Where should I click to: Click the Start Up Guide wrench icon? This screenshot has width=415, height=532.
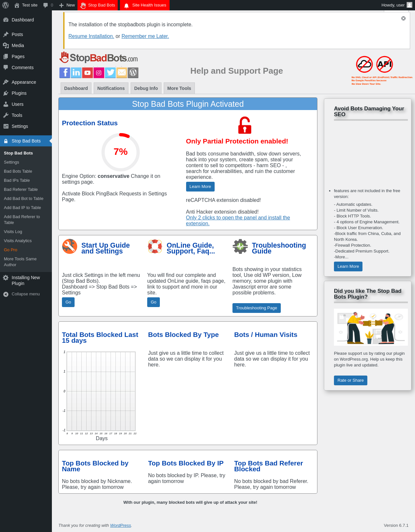pyautogui.click(x=70, y=246)
